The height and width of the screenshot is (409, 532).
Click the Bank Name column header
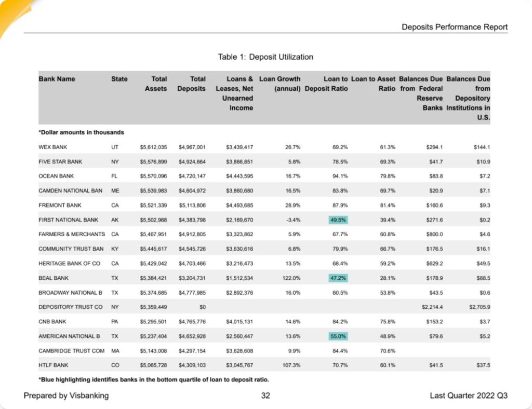[x=57, y=79]
